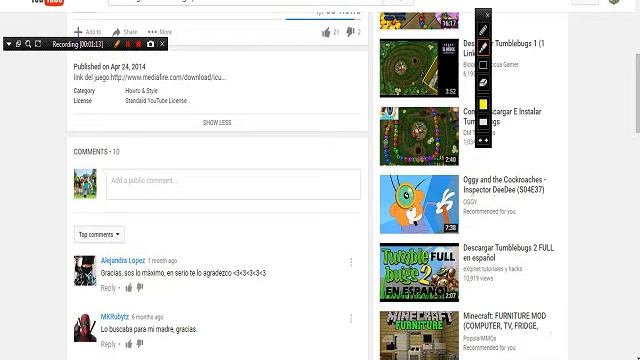Viewport: 640px width, 360px height.
Task: Click the YouTube logo
Action: pyautogui.click(x=47, y=2)
